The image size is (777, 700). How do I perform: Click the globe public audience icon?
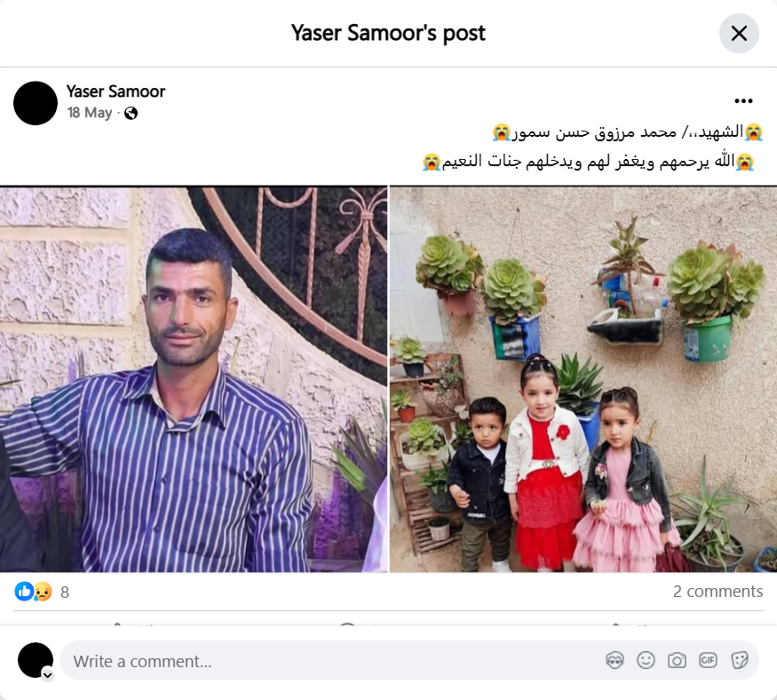(131, 114)
